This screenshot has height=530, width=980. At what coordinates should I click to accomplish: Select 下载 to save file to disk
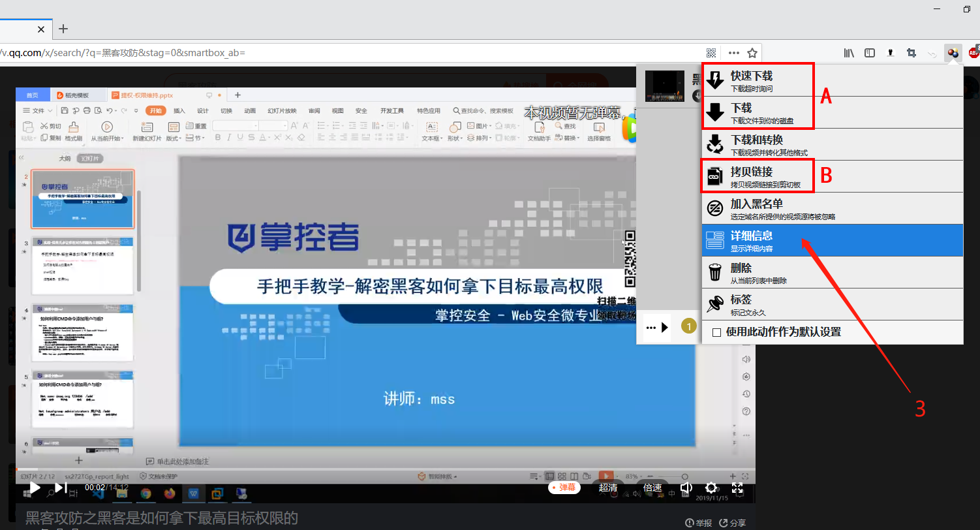[833, 112]
